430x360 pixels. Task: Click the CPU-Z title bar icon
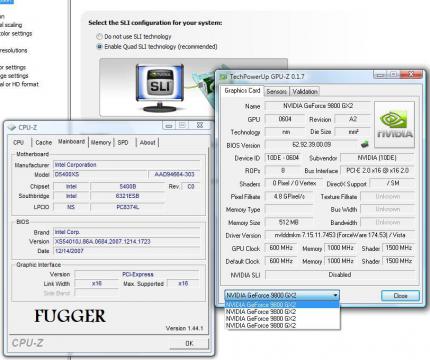click(x=12, y=127)
